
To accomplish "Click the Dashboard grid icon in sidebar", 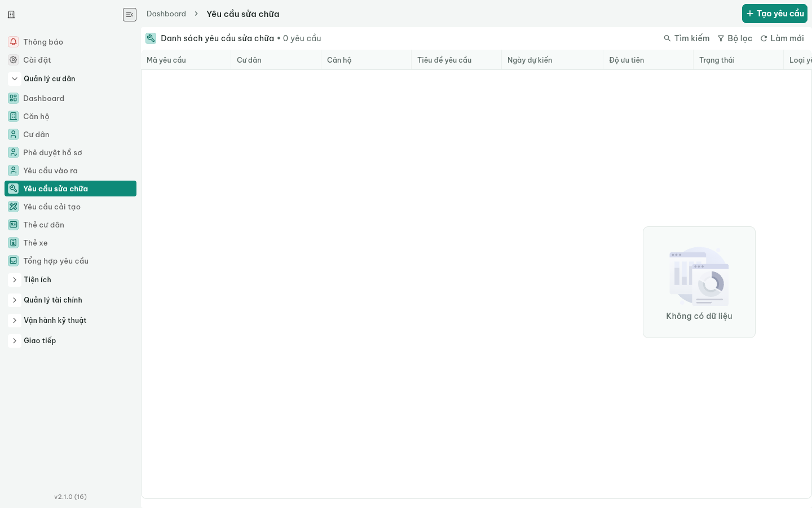I will (14, 98).
